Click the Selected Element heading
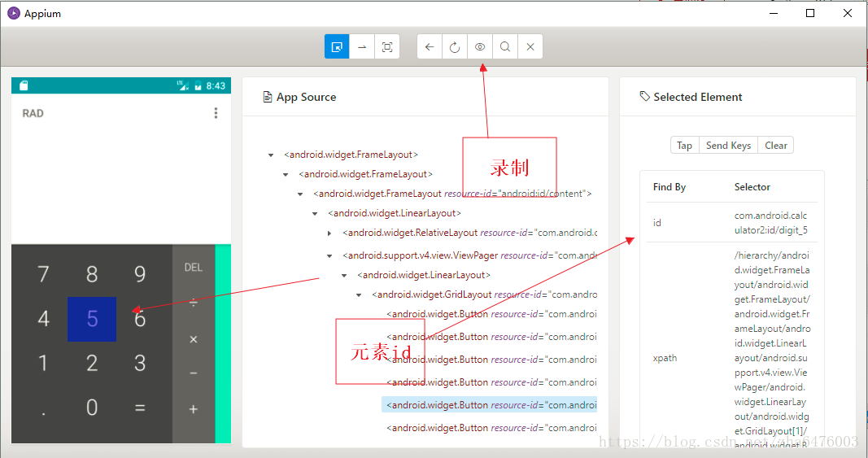868x458 pixels. pyautogui.click(x=697, y=97)
